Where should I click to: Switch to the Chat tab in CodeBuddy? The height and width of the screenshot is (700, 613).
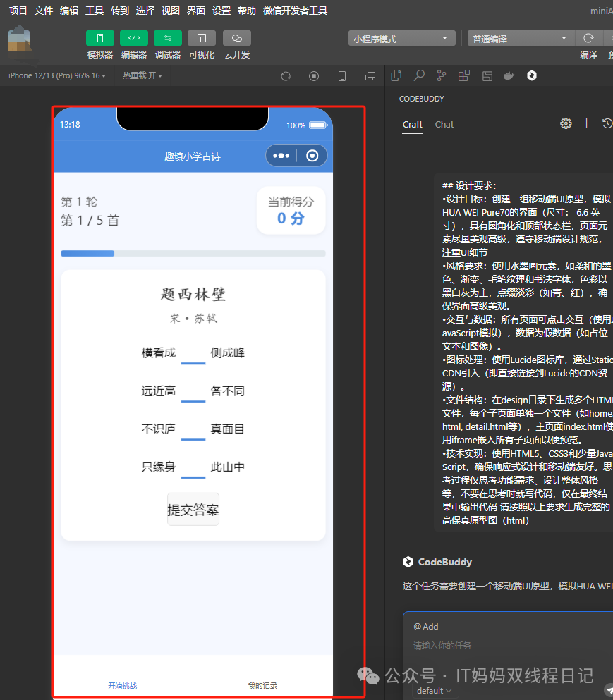tap(444, 125)
